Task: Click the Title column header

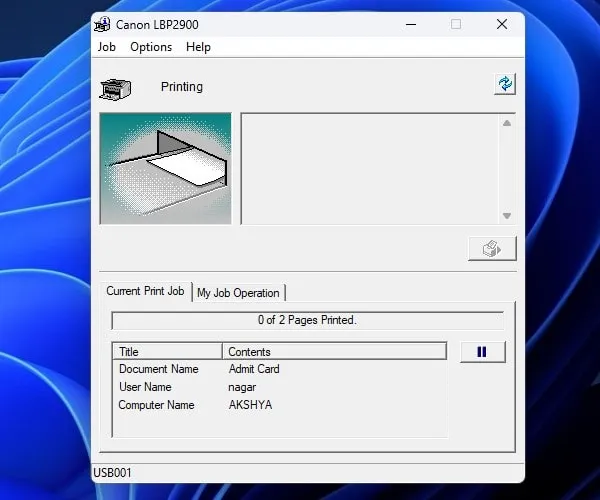Action: (x=167, y=352)
